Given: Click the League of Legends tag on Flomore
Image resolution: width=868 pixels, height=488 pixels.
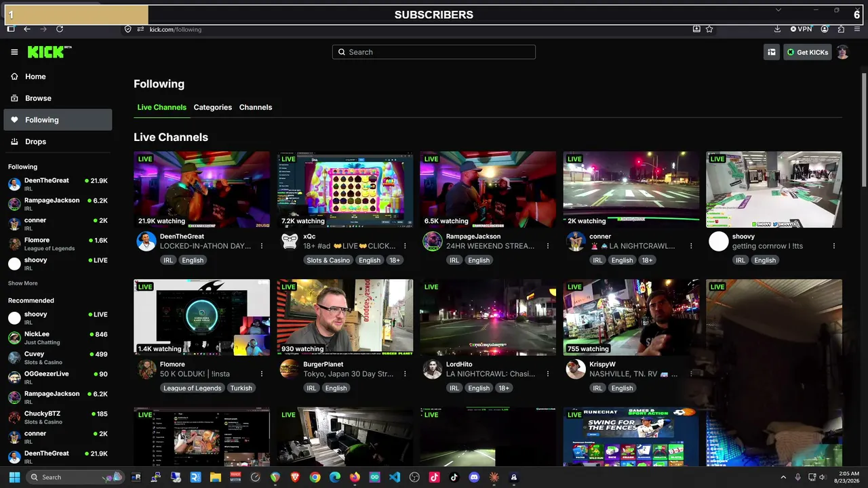Looking at the screenshot, I should point(192,388).
